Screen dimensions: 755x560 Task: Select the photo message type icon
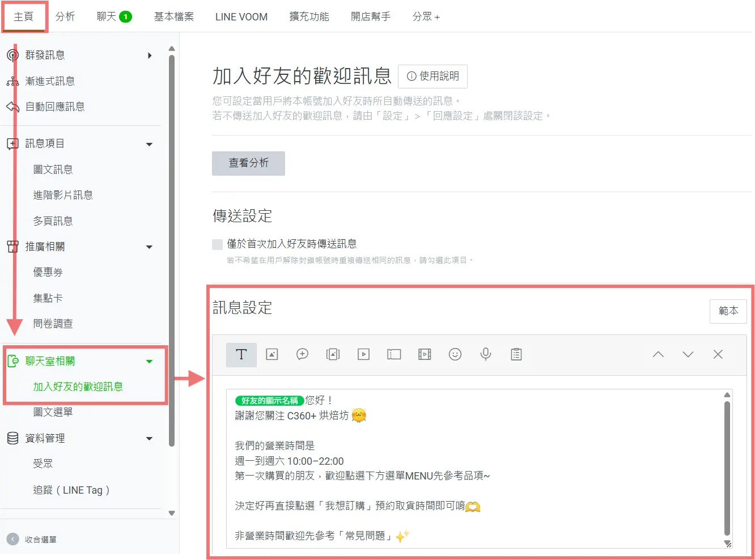[272, 355]
